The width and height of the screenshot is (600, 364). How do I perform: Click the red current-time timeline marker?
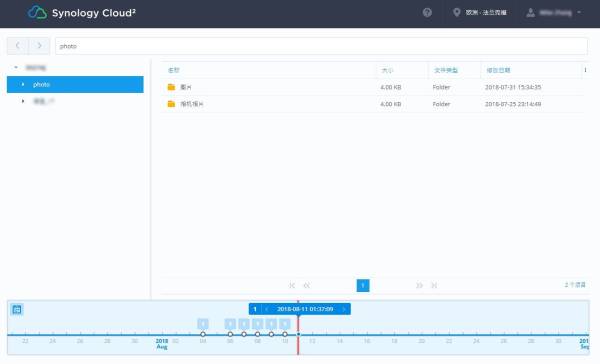[x=298, y=328]
